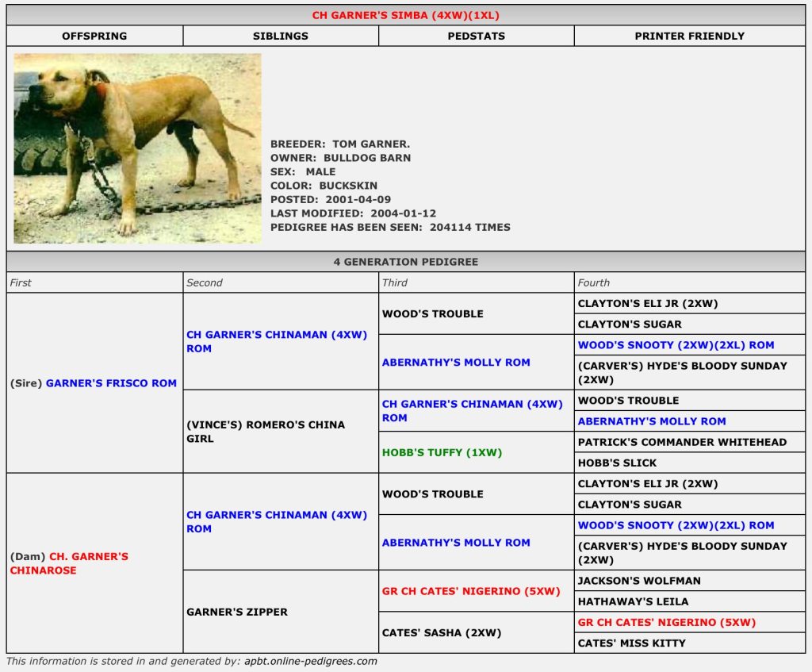Select Cates' Miss Kitty

(631, 643)
